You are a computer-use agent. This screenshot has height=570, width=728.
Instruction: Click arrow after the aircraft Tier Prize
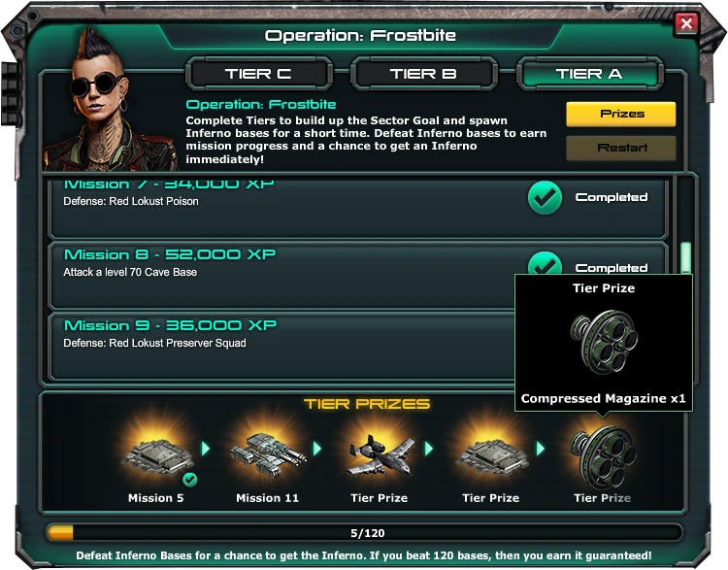tap(429, 449)
